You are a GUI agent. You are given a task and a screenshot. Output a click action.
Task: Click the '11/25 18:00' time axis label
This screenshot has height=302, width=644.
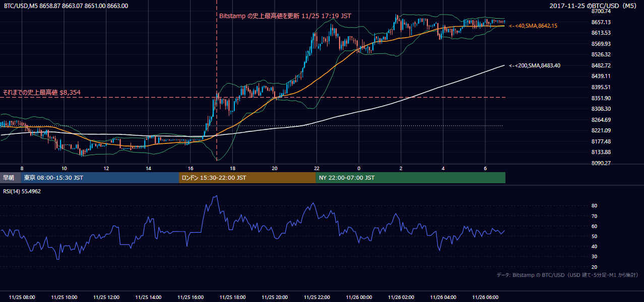tap(232, 297)
